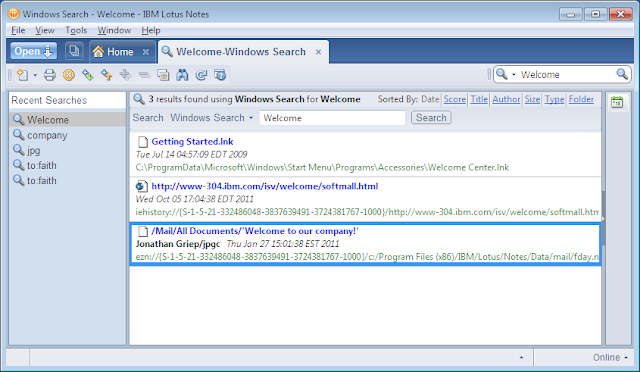The height and width of the screenshot is (372, 640).
Task: Click the overlapping-pages icon next to Open
Action: point(74,51)
